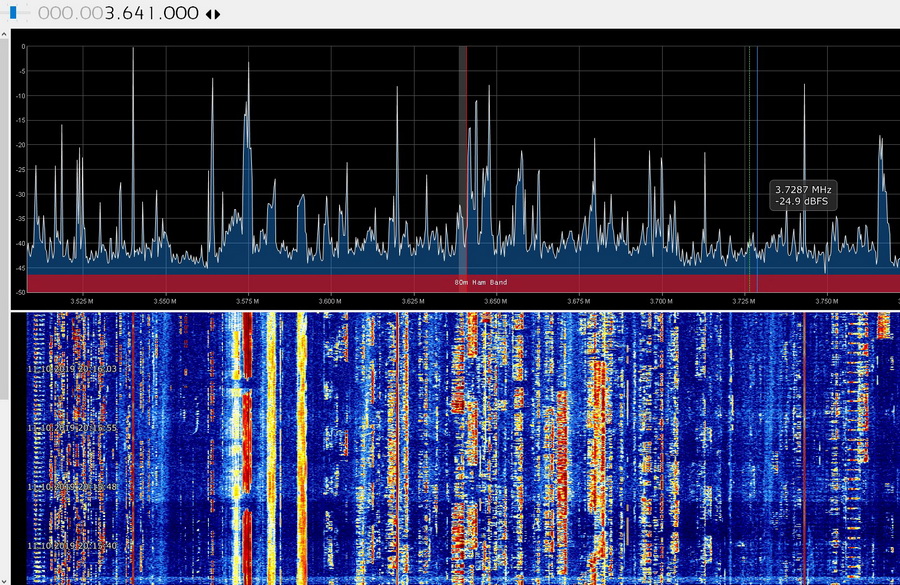This screenshot has height=585, width=900.
Task: Click the 3.575 M frequency axis label
Action: tap(247, 300)
